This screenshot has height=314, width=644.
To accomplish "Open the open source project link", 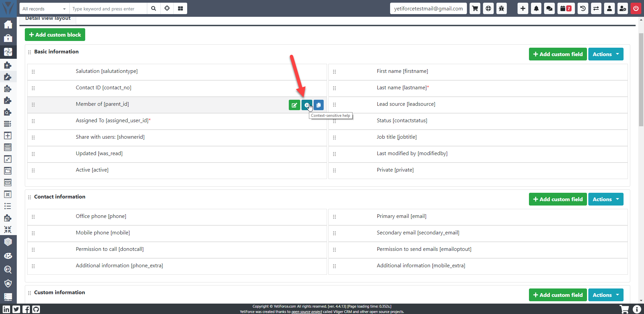I will click(x=307, y=312).
